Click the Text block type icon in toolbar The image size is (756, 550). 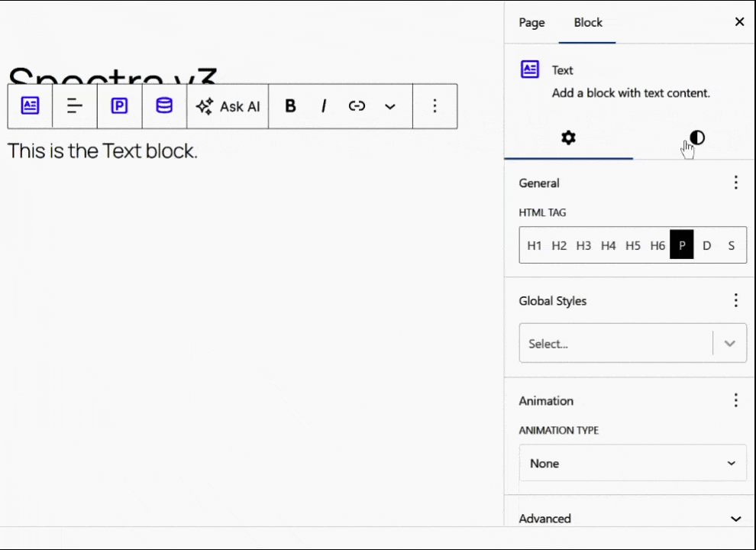tap(30, 106)
